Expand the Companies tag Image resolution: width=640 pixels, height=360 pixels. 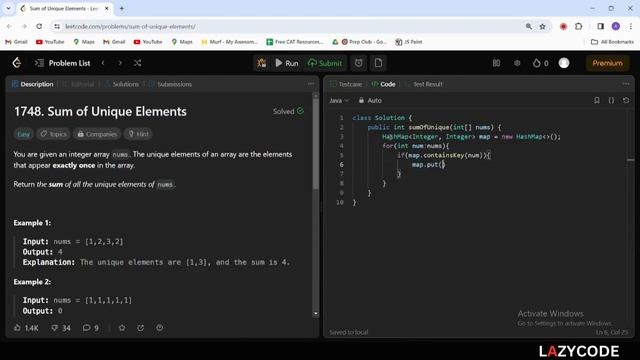pos(97,134)
